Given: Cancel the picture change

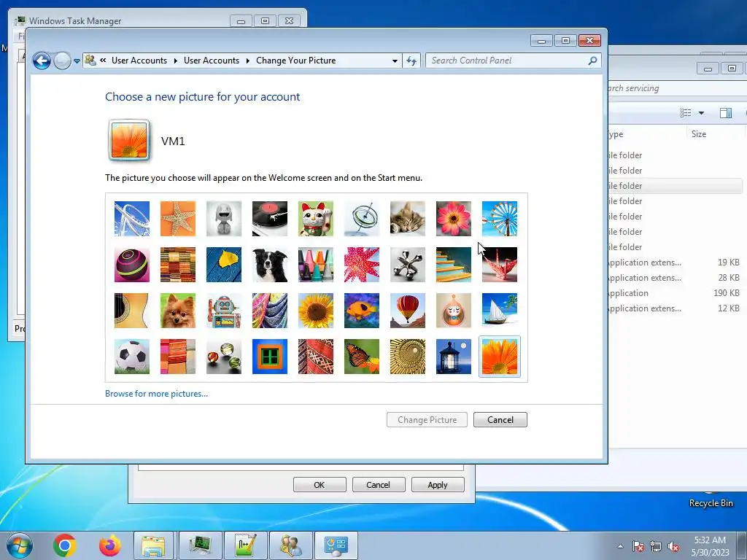Looking at the screenshot, I should pyautogui.click(x=500, y=419).
